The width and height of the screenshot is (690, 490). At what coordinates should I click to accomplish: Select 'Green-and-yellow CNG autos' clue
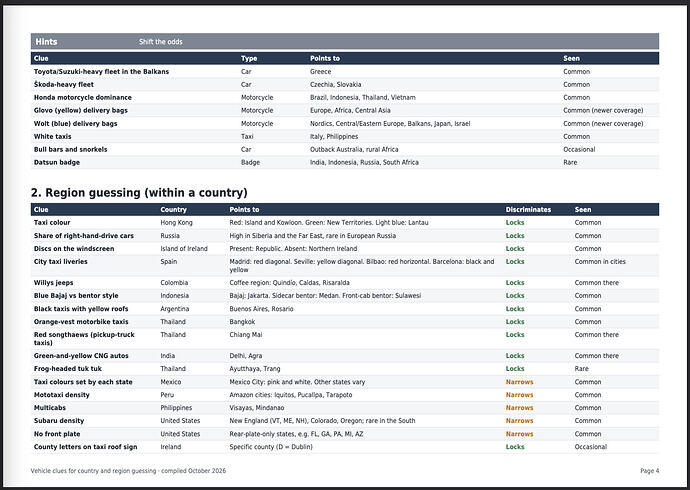[x=81, y=356]
